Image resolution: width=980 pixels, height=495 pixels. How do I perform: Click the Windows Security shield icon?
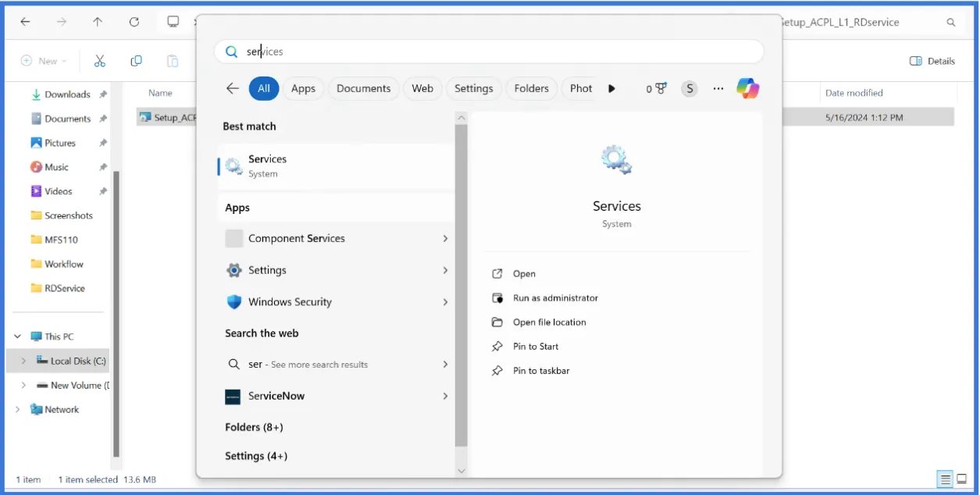(x=234, y=302)
